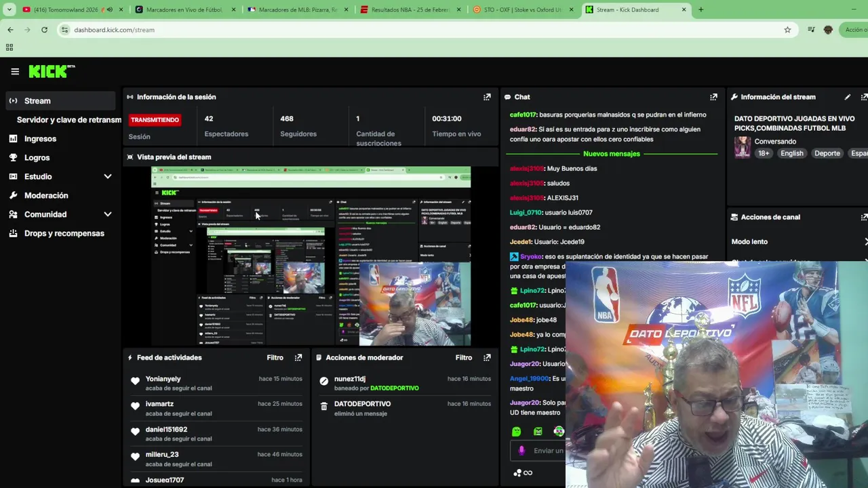
Task: Click the Deporte stream tag
Action: (x=827, y=153)
